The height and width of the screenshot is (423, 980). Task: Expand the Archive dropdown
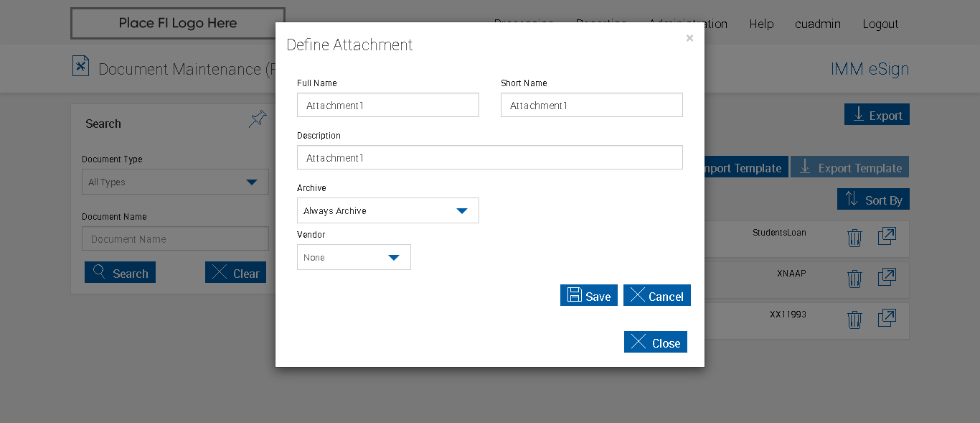click(x=388, y=210)
